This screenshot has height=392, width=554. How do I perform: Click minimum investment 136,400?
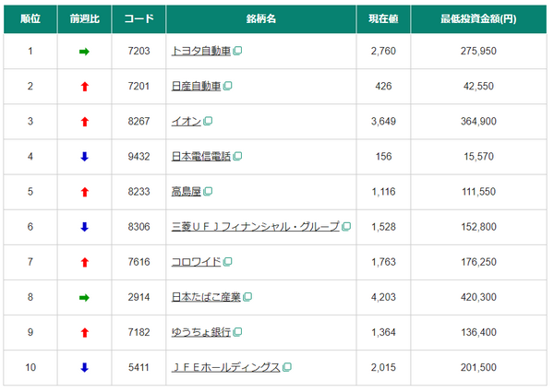click(x=478, y=332)
